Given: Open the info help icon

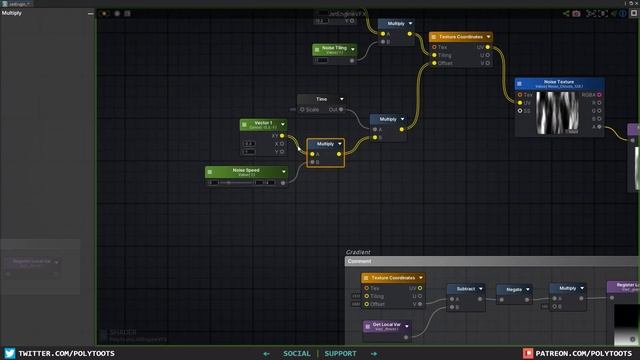Looking at the screenshot, I should tap(623, 13).
